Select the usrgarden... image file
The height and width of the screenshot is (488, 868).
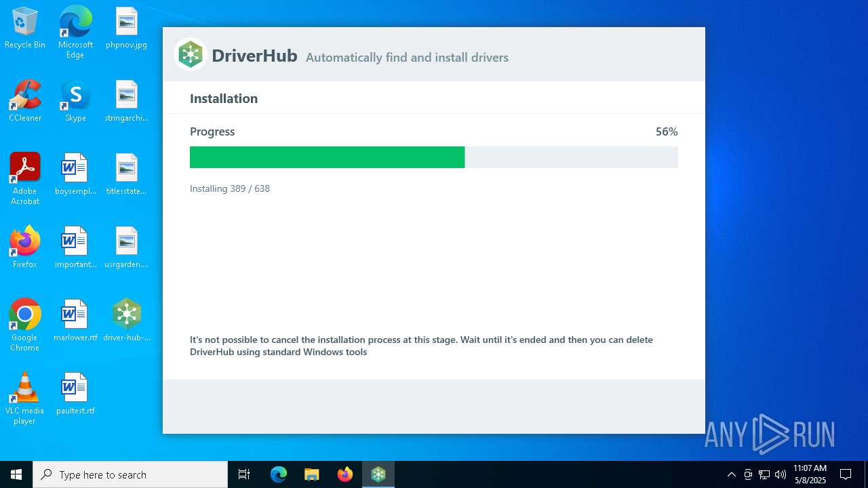[126, 248]
